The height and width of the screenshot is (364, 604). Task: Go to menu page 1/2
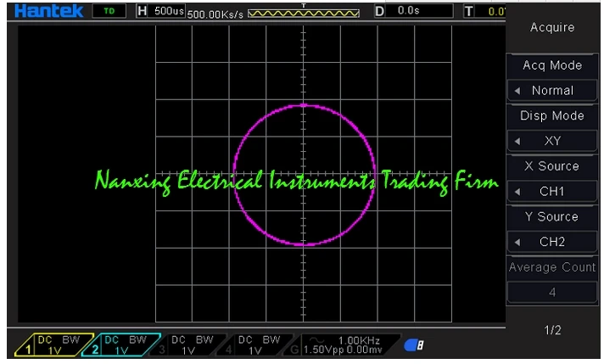pyautogui.click(x=552, y=330)
